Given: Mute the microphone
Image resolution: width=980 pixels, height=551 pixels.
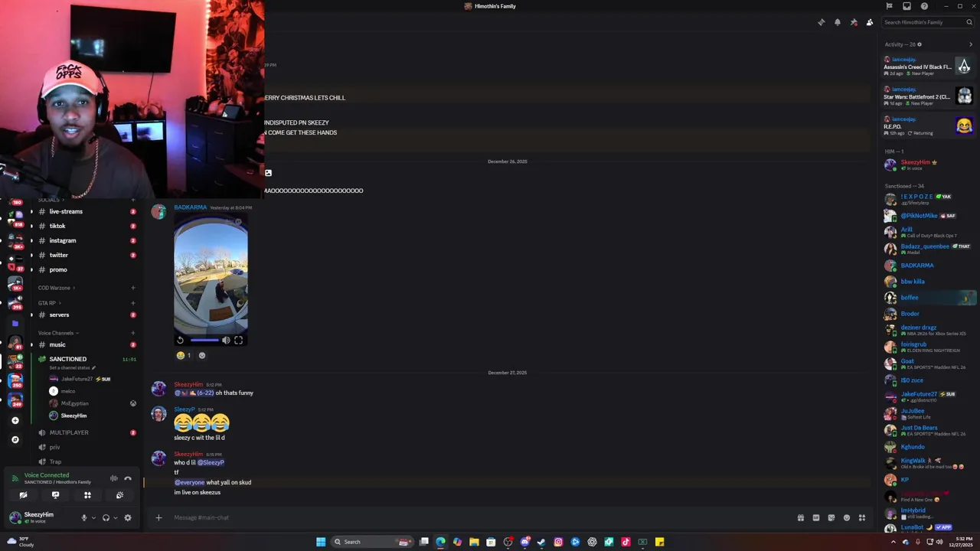Looking at the screenshot, I should (x=84, y=518).
